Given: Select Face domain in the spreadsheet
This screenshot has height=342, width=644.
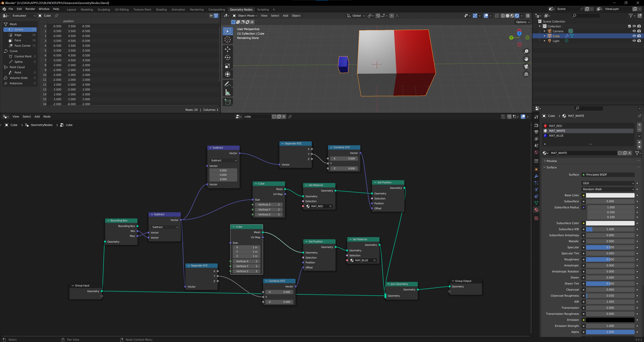Looking at the screenshot, I should 20,40.
